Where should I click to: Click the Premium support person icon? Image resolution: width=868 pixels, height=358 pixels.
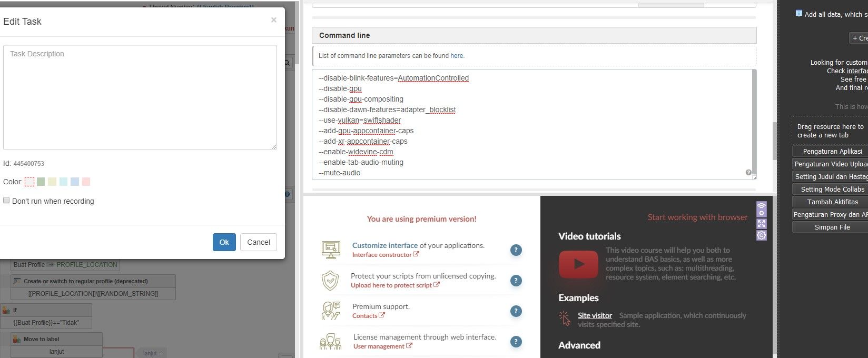[331, 311]
